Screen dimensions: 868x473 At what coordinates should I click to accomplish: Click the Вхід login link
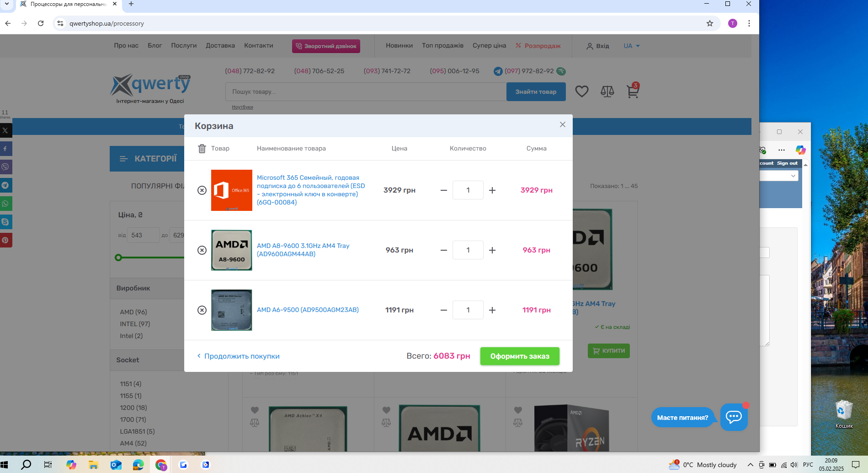598,46
